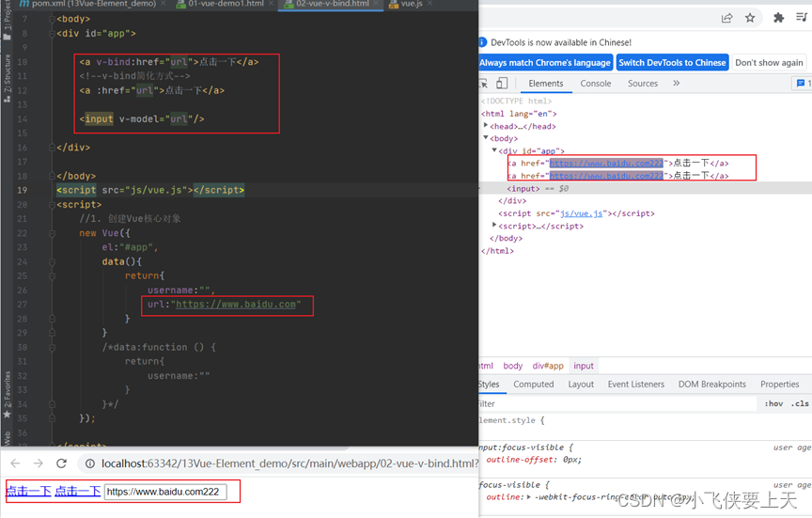Select the input breadcrumb in DevTools
This screenshot has width=812, height=518.
[x=584, y=366]
